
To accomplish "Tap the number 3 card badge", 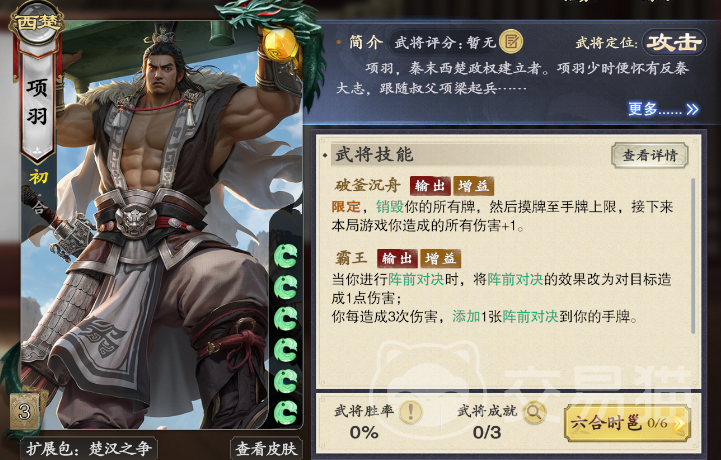I will click(x=25, y=411).
